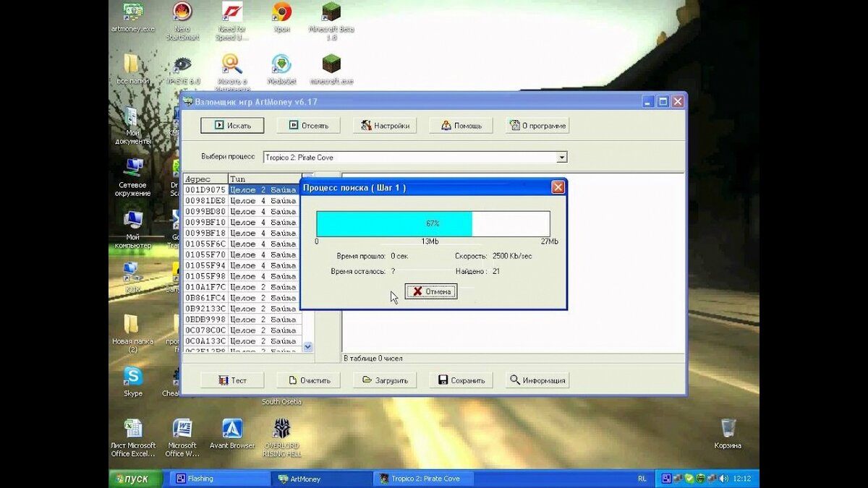
Task: Open Need for Speed desktop shortcut
Action: click(232, 22)
